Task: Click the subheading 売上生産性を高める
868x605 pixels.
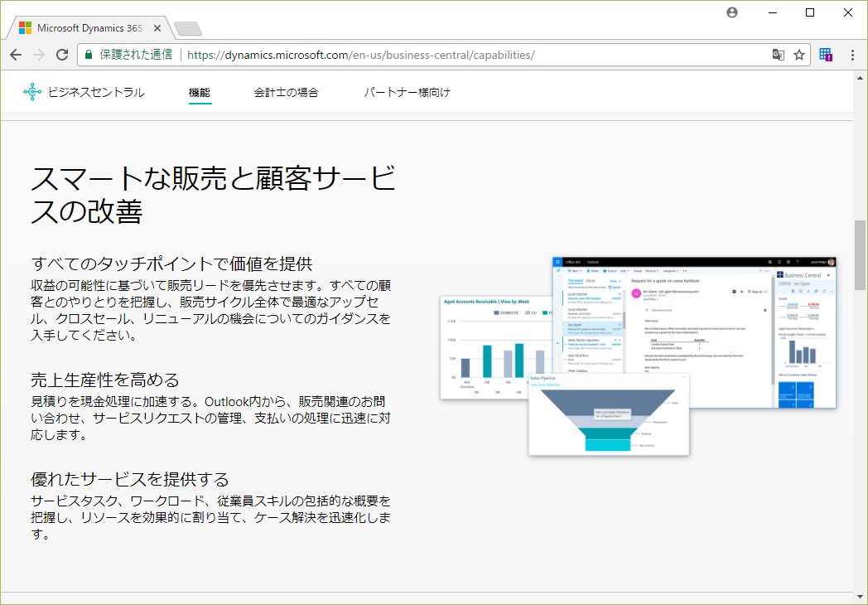Action: click(105, 380)
